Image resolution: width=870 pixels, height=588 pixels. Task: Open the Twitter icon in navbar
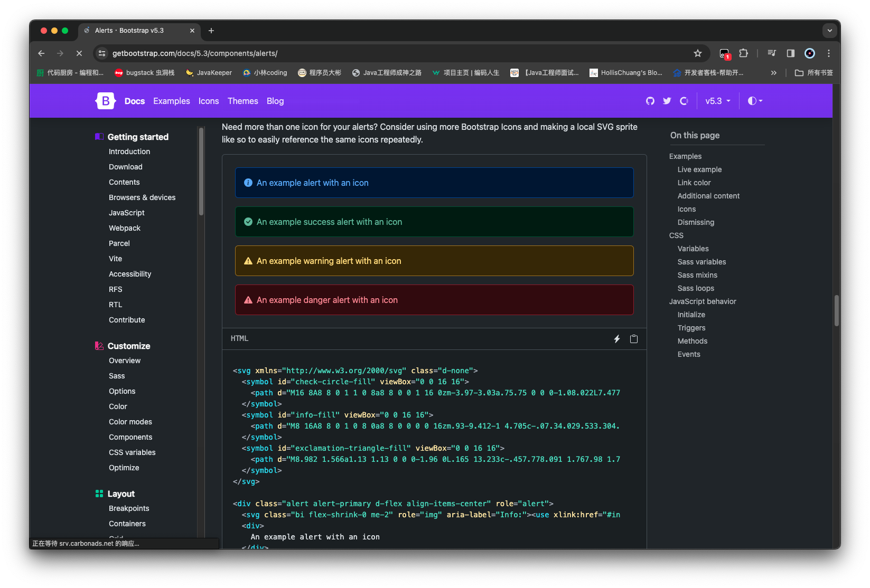(667, 101)
